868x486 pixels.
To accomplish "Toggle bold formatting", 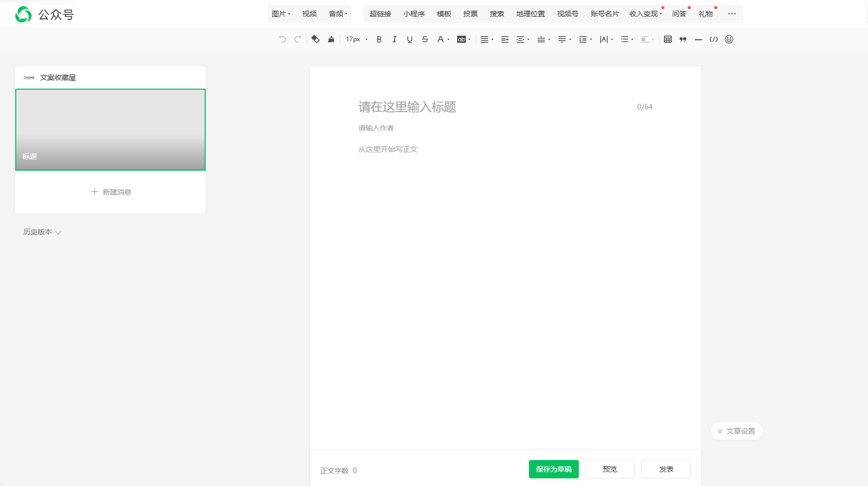I will click(x=379, y=39).
